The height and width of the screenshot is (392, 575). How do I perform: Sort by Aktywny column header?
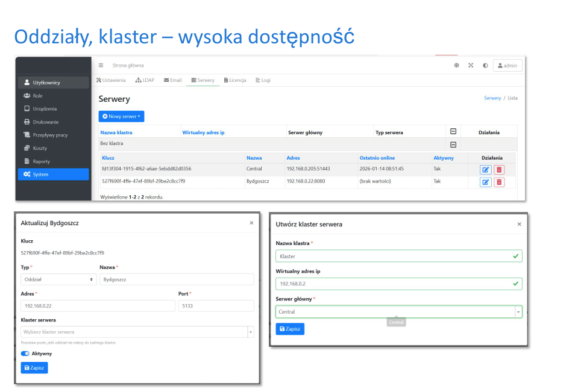(x=444, y=158)
